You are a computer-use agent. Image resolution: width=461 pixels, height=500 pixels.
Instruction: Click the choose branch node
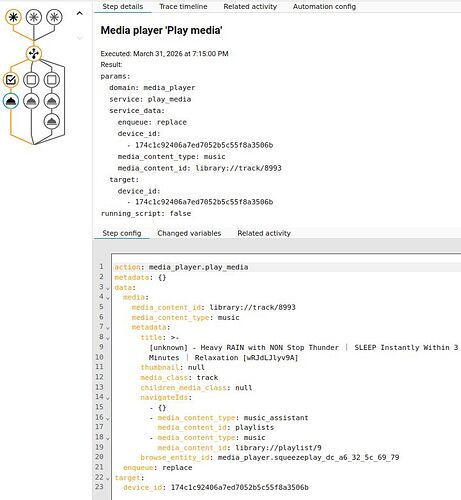coord(34,53)
